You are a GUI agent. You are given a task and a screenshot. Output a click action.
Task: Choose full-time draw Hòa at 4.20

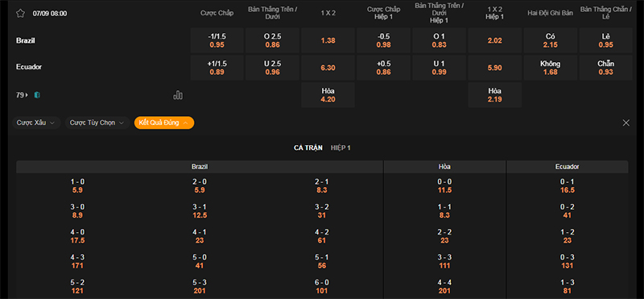(328, 95)
